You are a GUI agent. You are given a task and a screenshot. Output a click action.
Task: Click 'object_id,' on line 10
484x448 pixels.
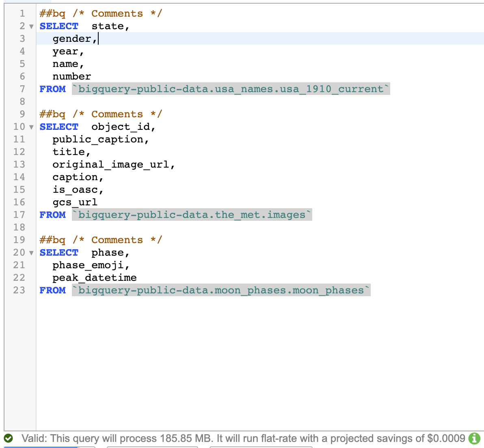click(x=123, y=127)
